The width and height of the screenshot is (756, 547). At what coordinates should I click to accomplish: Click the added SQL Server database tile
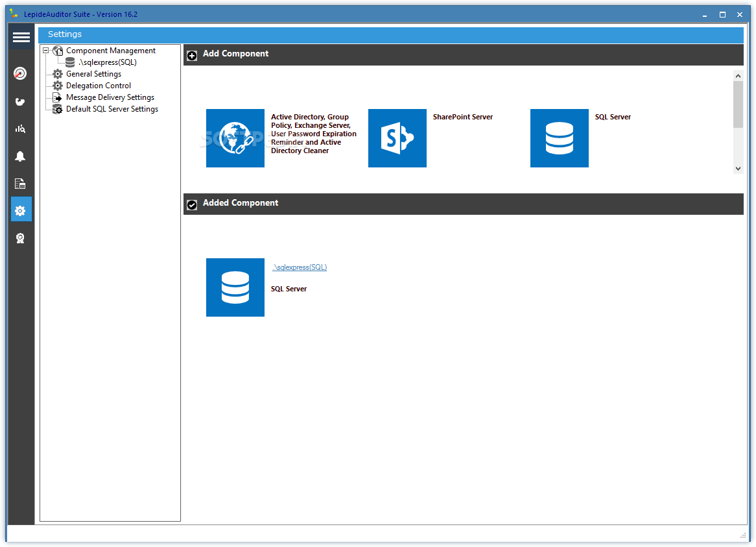[235, 287]
